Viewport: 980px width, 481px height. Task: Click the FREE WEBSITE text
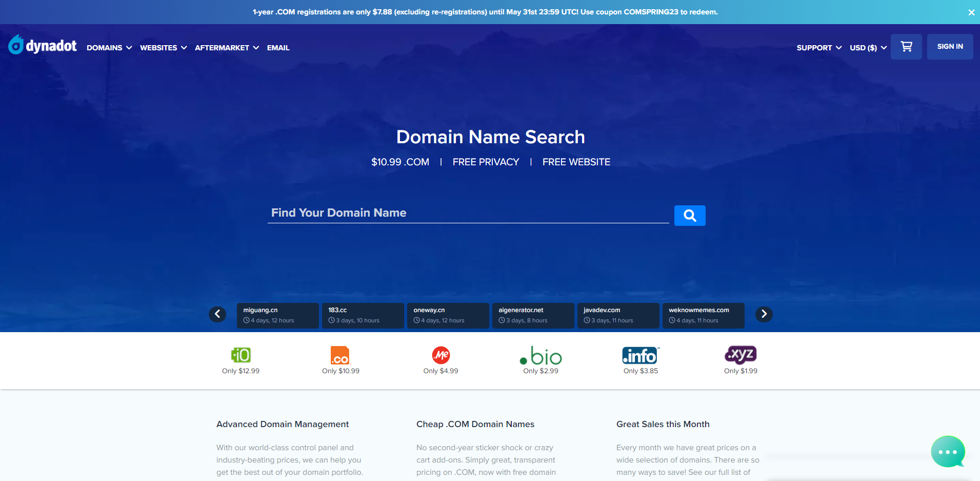click(576, 162)
